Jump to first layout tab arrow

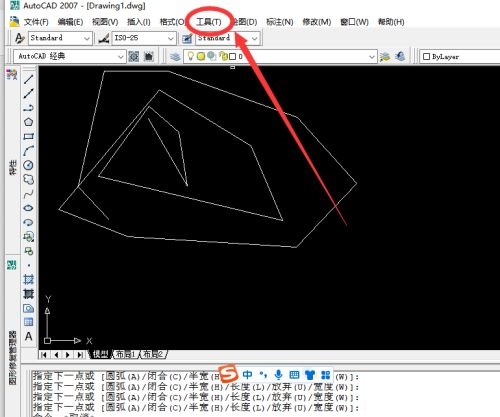(x=44, y=355)
